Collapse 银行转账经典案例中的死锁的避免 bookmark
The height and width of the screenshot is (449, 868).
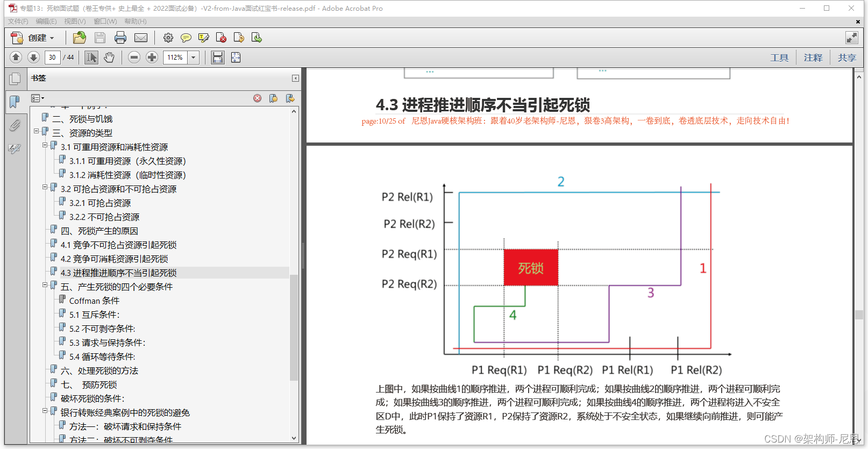tap(45, 410)
